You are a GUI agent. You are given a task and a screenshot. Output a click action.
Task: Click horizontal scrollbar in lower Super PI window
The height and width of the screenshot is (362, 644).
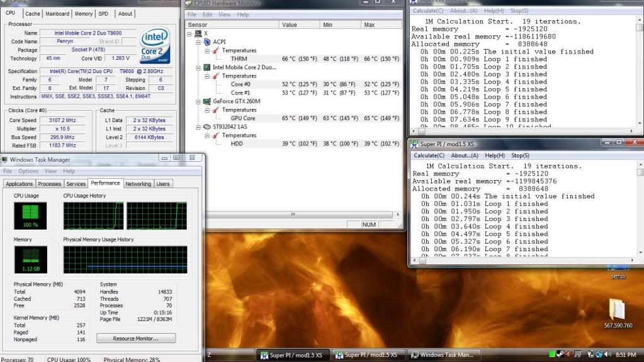tap(523, 260)
